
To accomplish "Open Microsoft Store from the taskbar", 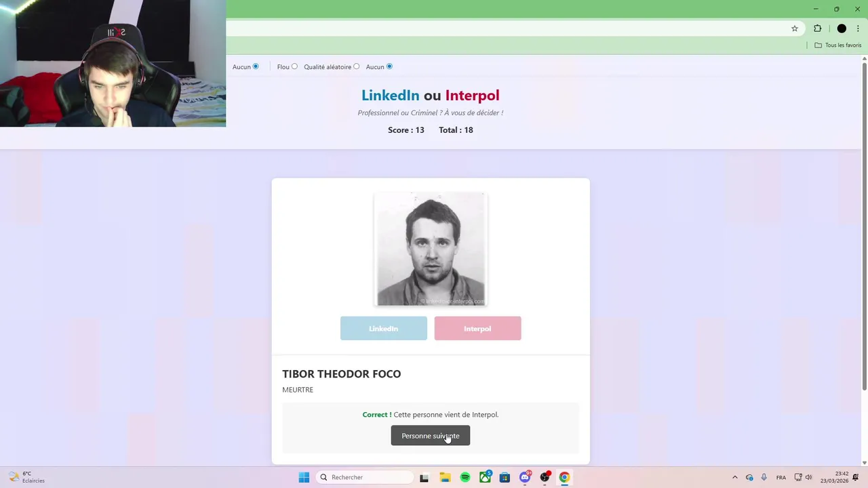I will (x=505, y=477).
